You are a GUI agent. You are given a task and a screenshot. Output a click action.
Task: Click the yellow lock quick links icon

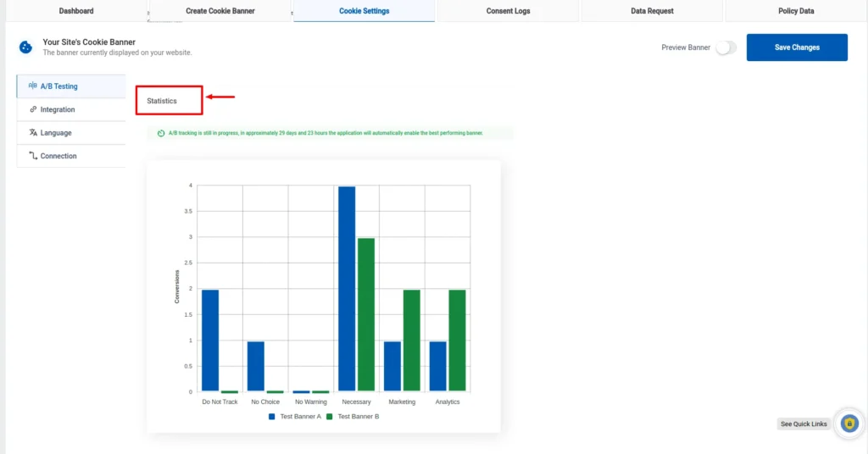[x=849, y=423]
